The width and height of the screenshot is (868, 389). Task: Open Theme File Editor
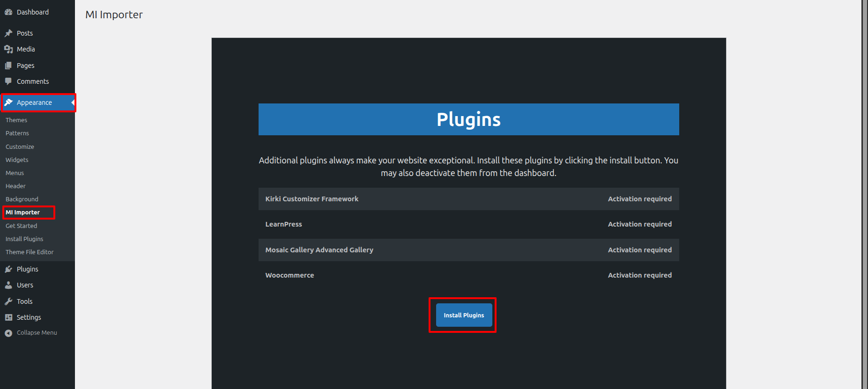point(30,252)
